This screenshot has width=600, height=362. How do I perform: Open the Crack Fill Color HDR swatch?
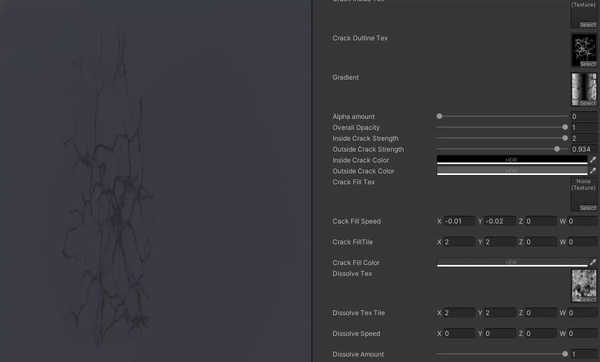(x=512, y=263)
